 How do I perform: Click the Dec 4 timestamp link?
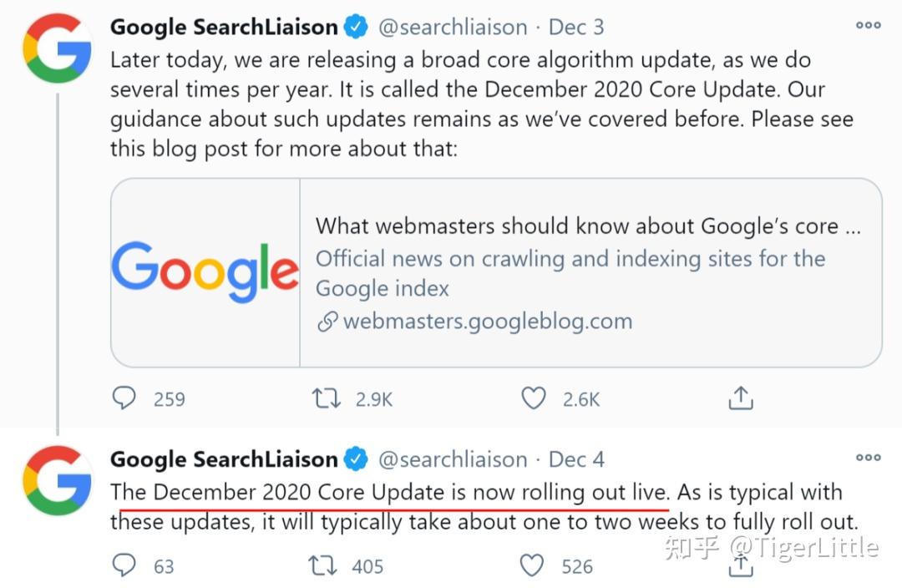point(576,459)
